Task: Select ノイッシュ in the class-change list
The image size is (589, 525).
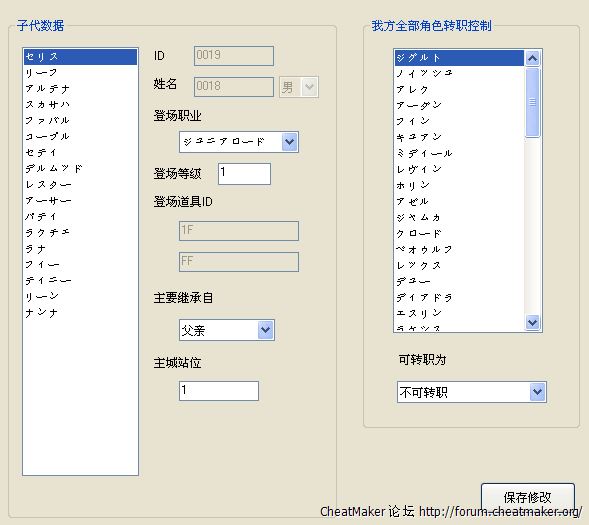Action: 459,74
